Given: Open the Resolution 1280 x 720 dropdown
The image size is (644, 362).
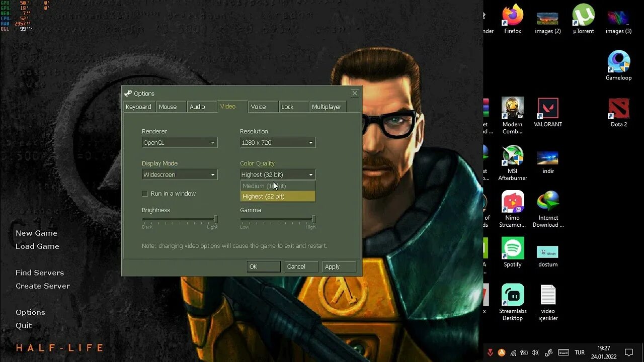Looking at the screenshot, I should point(278,143).
